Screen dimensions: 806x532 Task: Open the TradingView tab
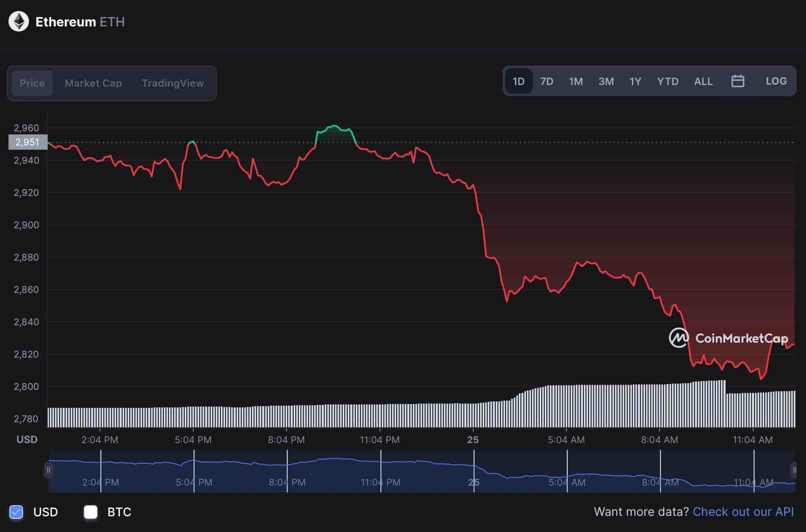coord(173,83)
